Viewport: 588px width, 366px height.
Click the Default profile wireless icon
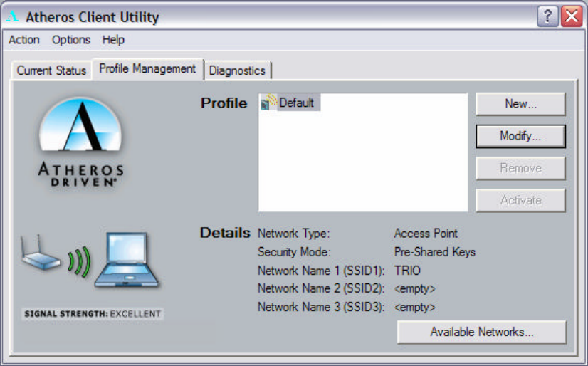(x=268, y=102)
